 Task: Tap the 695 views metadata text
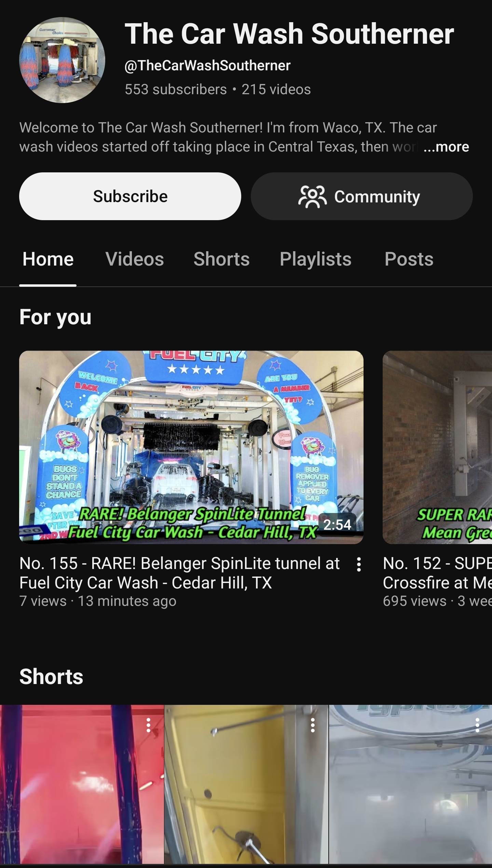tap(437, 601)
